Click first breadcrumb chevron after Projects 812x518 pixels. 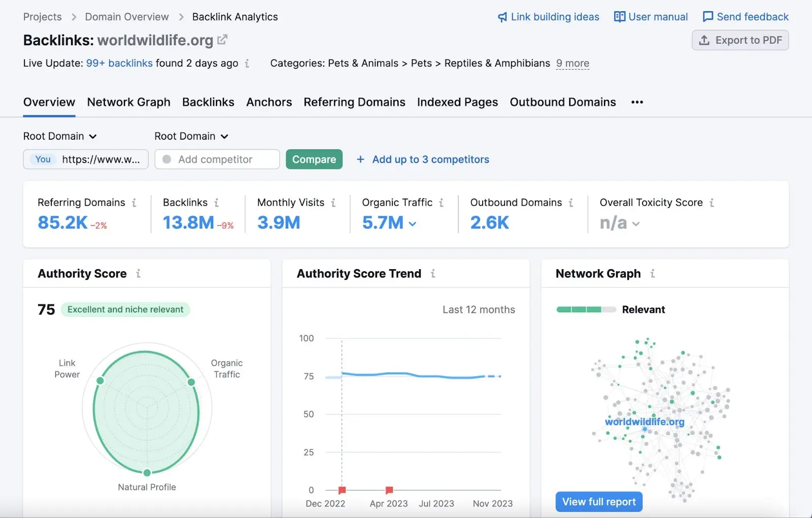(x=74, y=17)
